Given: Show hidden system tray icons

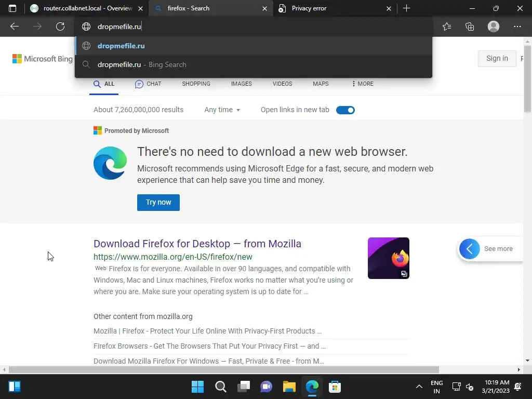Looking at the screenshot, I should [419, 387].
